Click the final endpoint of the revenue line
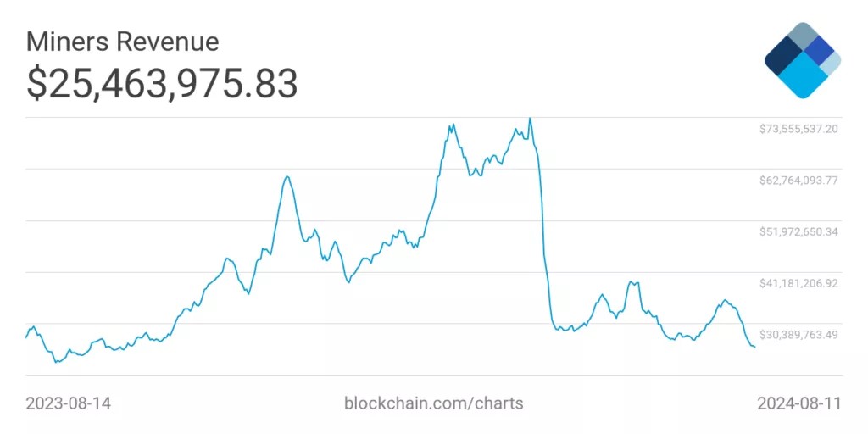Image resolution: width=868 pixels, height=434 pixels. [x=754, y=346]
